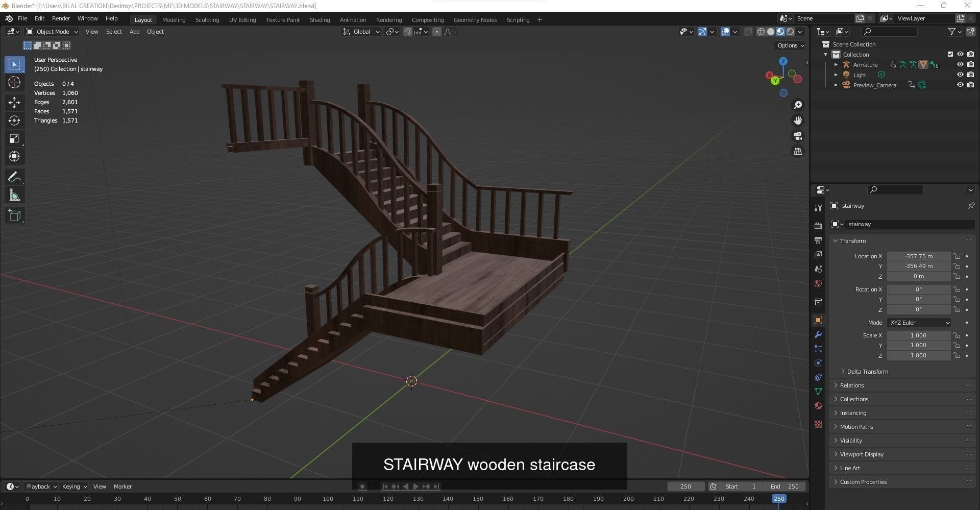
Task: Select the Cursor tool
Action: [x=14, y=82]
